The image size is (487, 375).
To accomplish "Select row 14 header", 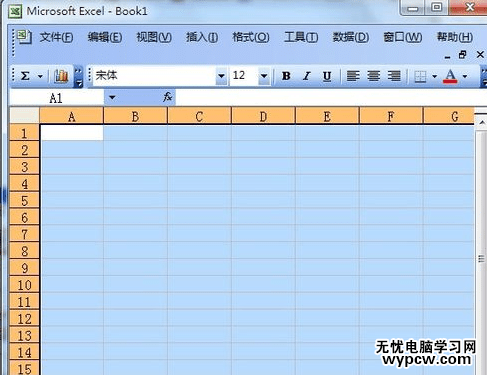I will pos(24,352).
